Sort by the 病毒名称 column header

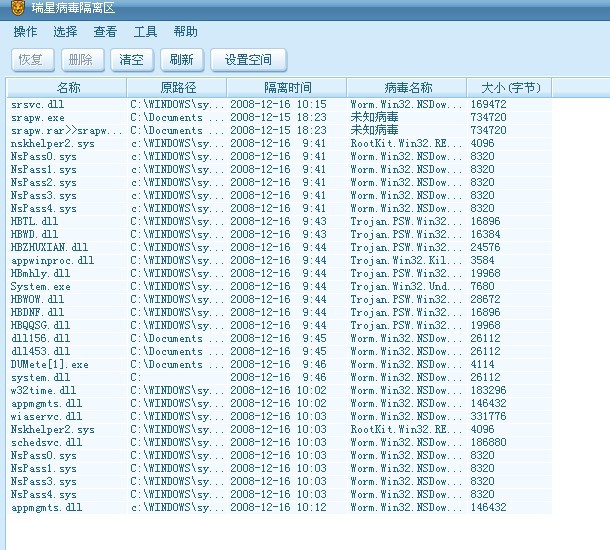[x=407, y=88]
